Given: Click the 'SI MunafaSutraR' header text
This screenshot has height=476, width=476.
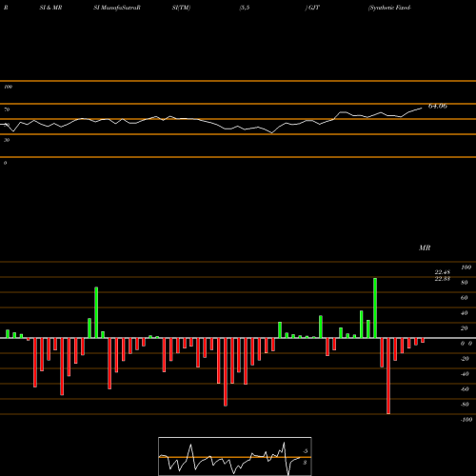Looking at the screenshot, I should point(117,8).
